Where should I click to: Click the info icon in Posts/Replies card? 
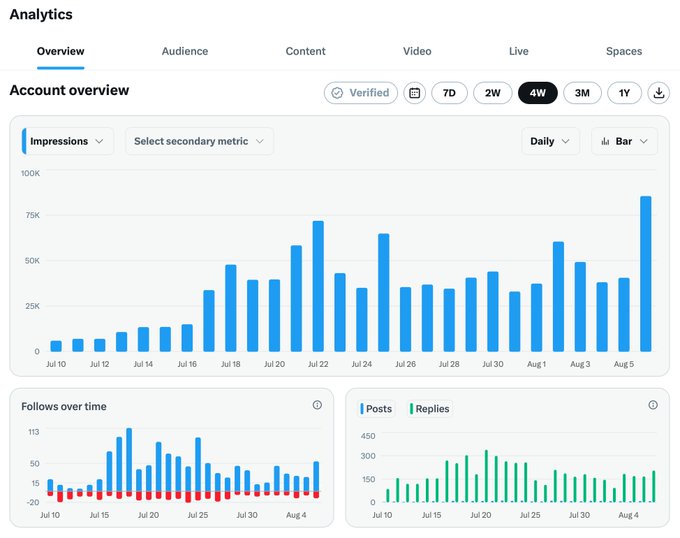point(653,405)
